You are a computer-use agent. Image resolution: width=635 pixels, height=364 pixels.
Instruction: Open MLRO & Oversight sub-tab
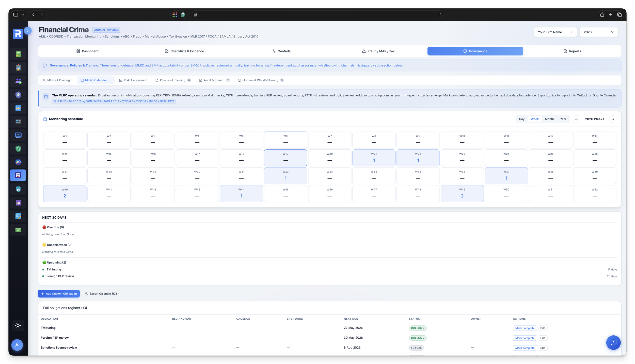[x=58, y=80]
